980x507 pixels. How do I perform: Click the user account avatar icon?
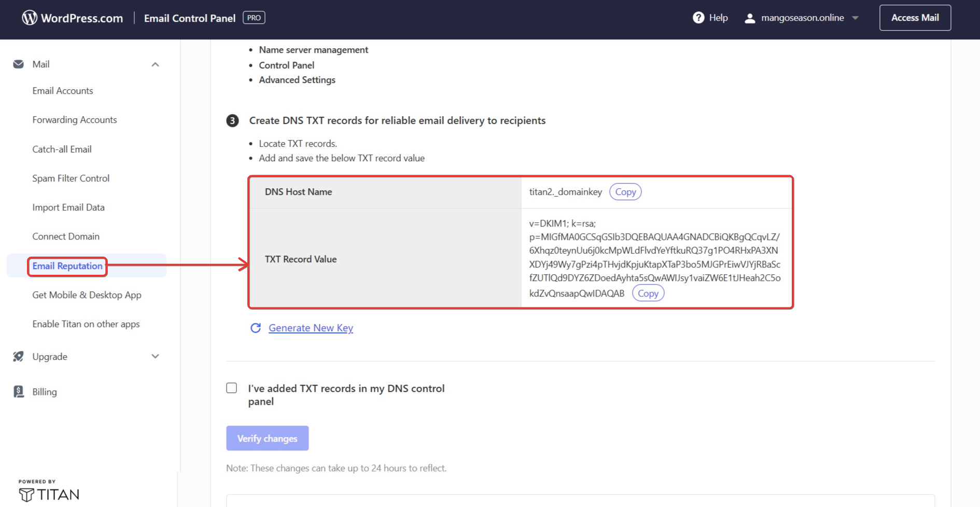(749, 18)
